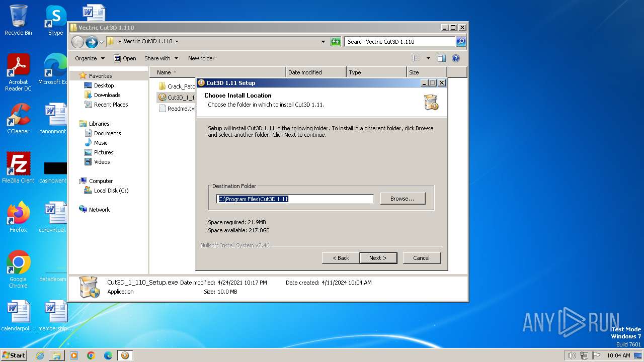
Task: Click the volume icon in system tray
Action: [572, 355]
